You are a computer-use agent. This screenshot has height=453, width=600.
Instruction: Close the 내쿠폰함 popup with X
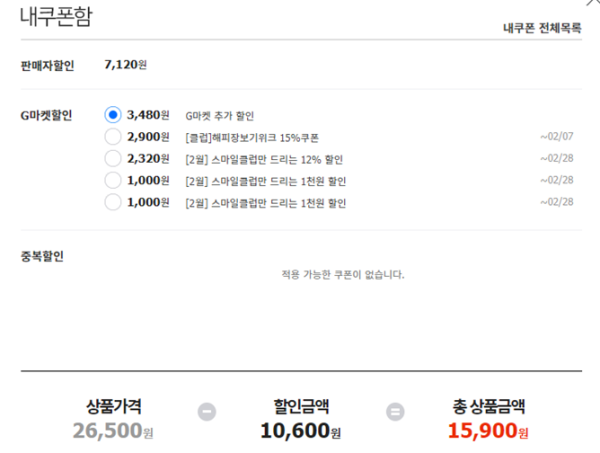[x=593, y=2]
